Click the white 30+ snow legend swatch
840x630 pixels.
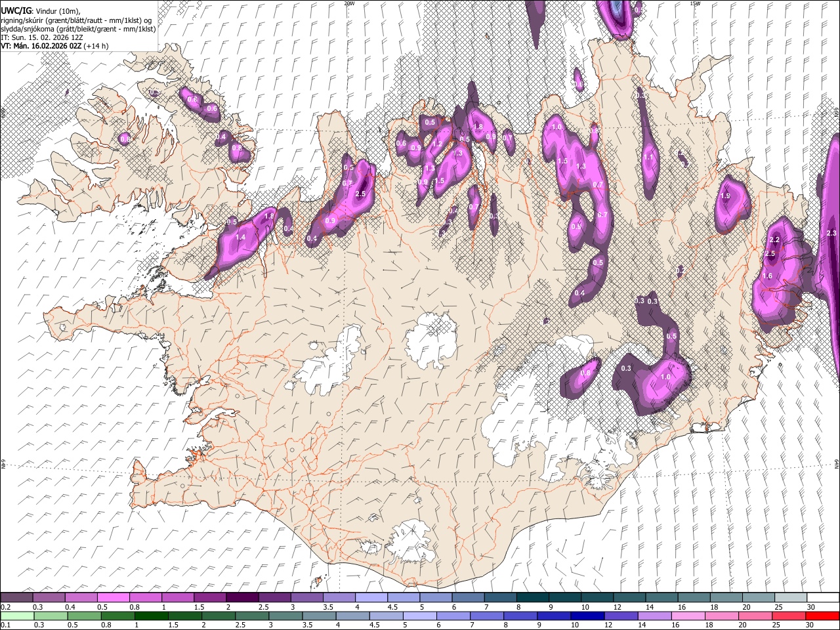click(x=822, y=597)
